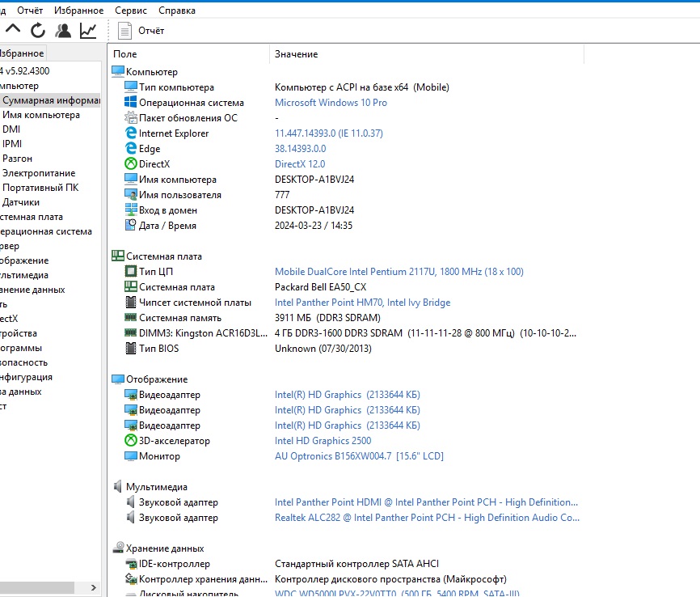Viewport: 700px width, 597px height.
Task: Select the Edge browser row icon
Action: 131,149
